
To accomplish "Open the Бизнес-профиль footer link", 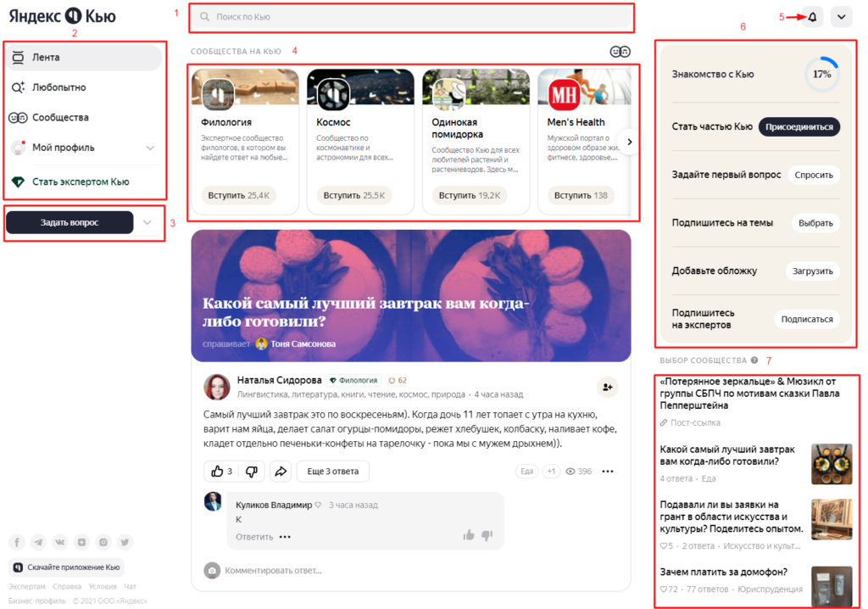I will [x=36, y=601].
